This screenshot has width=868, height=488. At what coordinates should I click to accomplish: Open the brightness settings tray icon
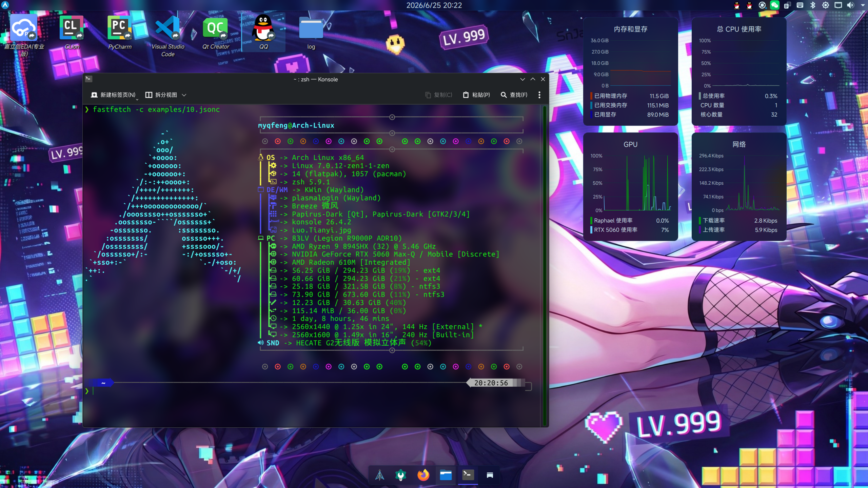[825, 5]
